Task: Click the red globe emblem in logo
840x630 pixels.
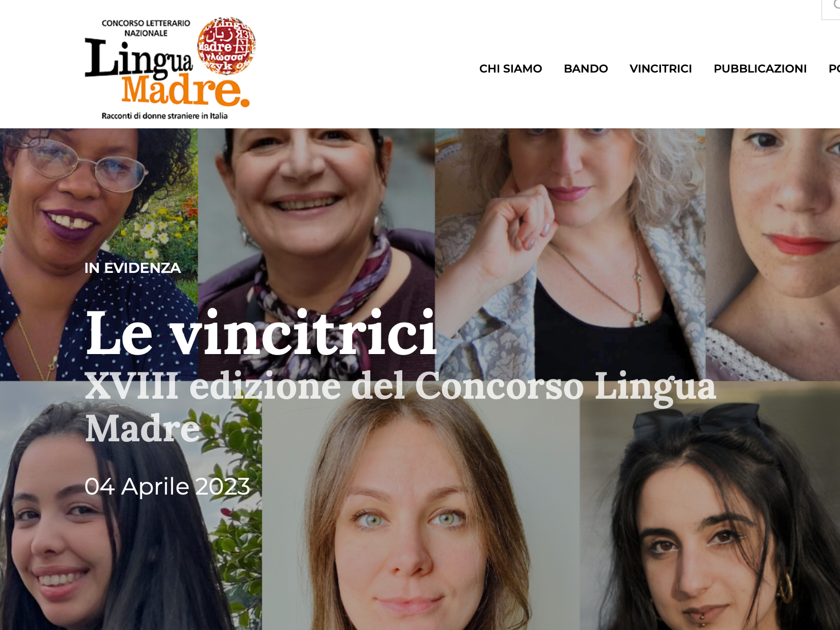Action: 226,46
